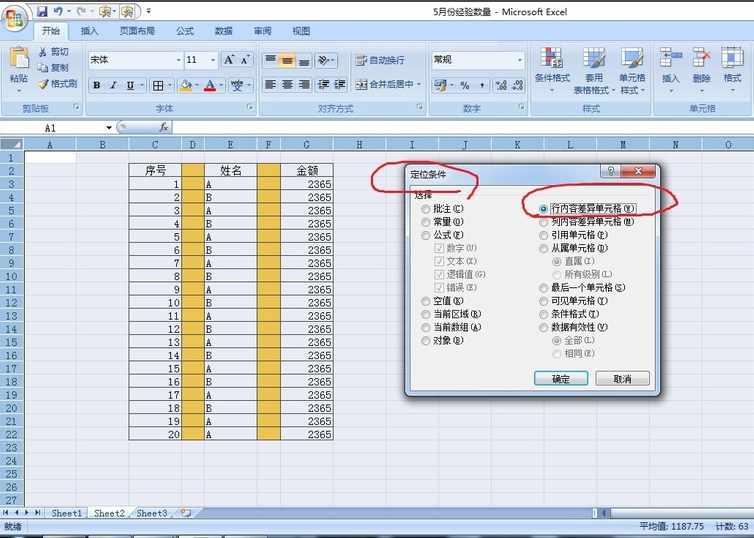Click the Paste clipboard icon

(19, 58)
